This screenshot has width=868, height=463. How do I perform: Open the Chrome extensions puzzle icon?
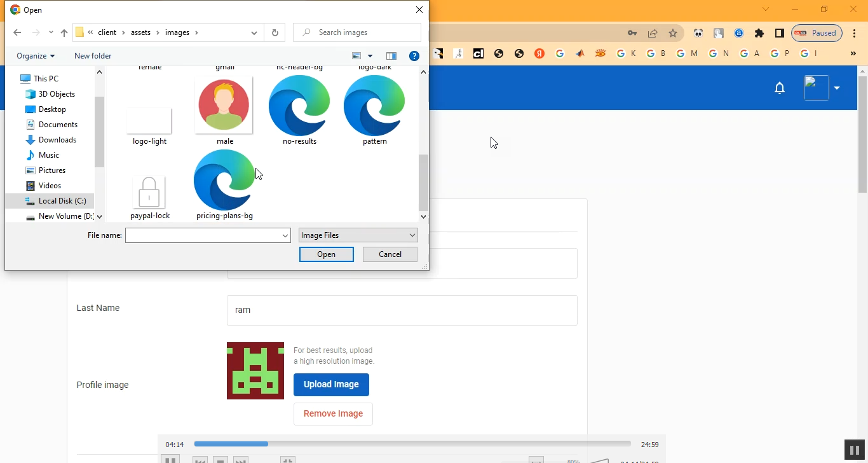(x=759, y=33)
